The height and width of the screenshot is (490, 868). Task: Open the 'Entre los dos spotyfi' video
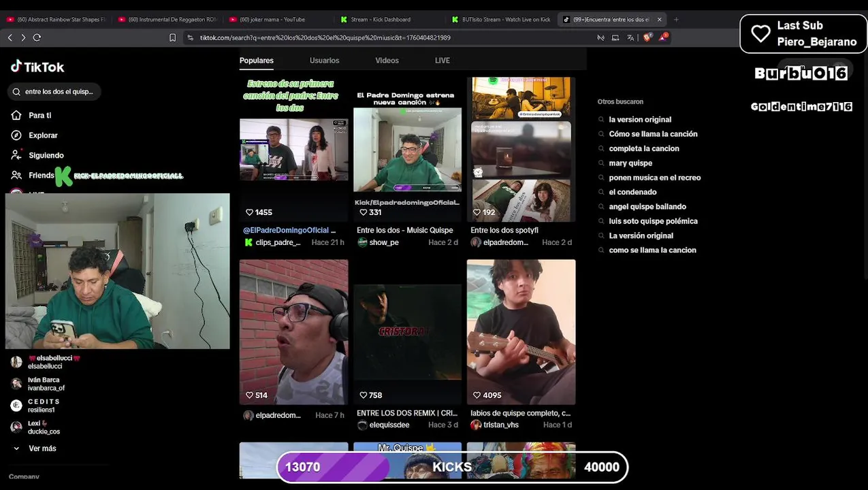coord(521,149)
